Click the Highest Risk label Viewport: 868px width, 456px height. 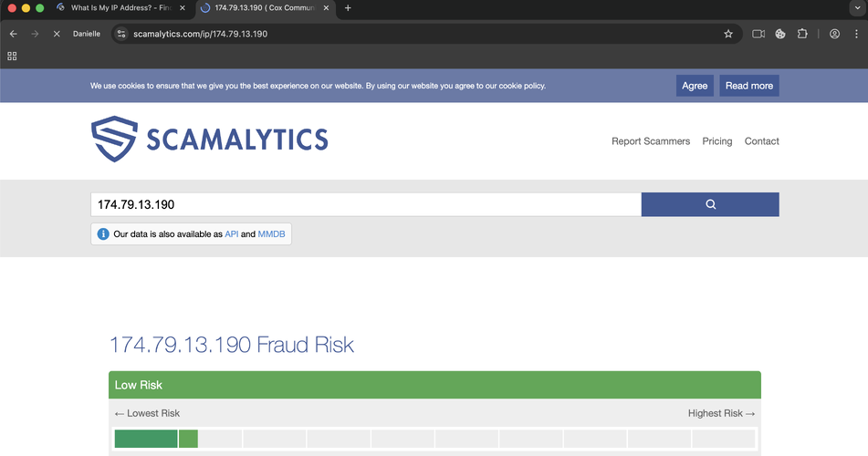pyautogui.click(x=721, y=413)
